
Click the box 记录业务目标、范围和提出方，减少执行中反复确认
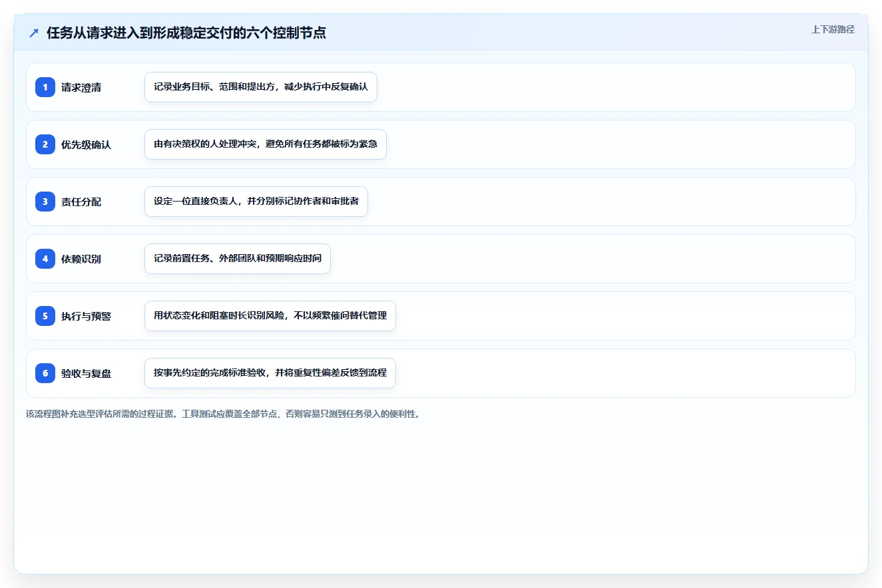[261, 87]
